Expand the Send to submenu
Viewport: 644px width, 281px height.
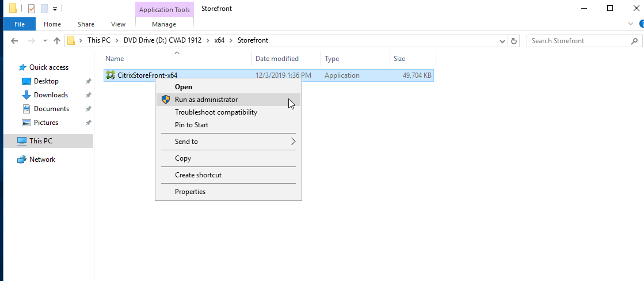point(228,141)
